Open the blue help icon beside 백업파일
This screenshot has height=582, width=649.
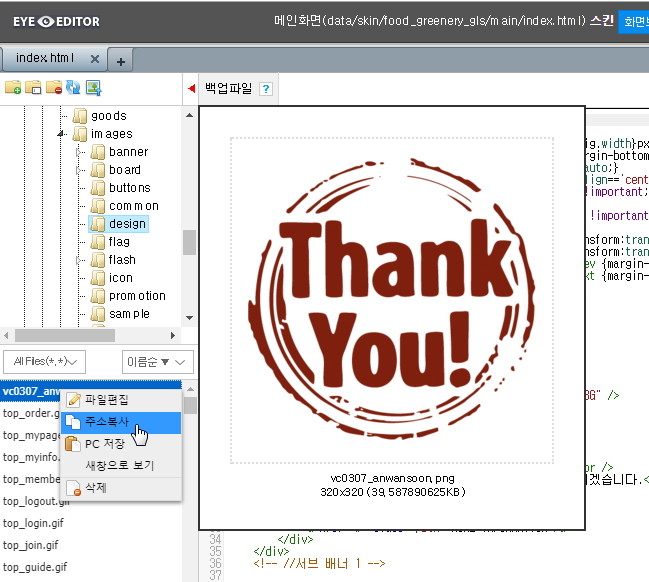(x=265, y=89)
